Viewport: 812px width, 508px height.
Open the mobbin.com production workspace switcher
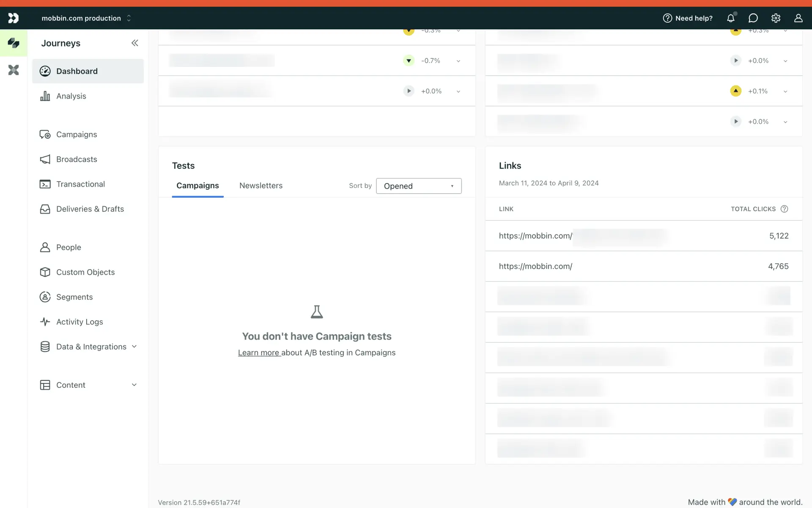[86, 18]
